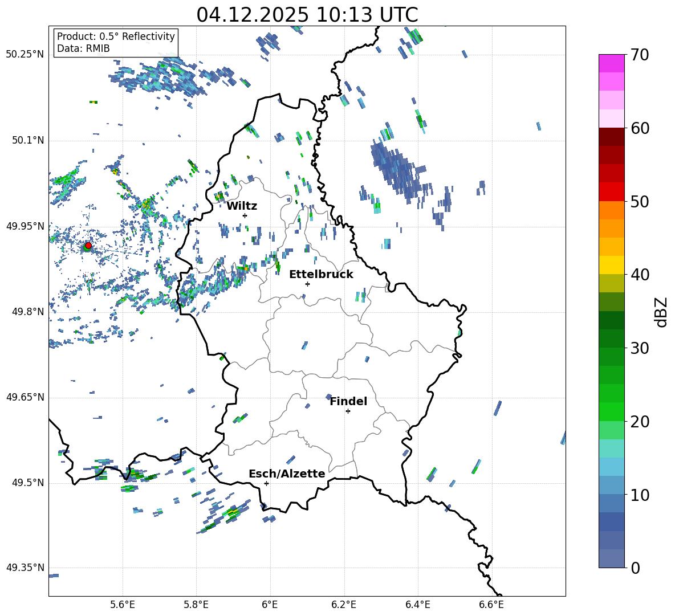Select the Esch/Alzette station cross marker
Viewport: 675px width, 616px height.
[266, 483]
